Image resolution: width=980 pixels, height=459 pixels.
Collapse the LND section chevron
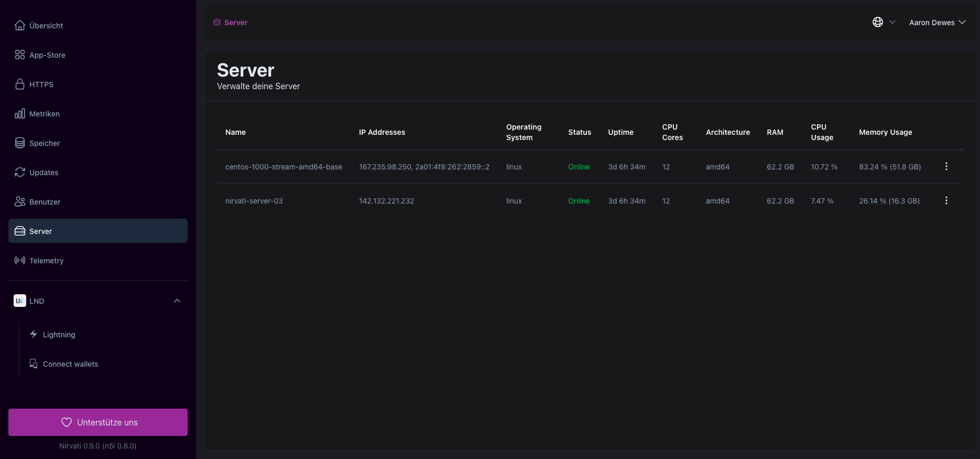[177, 301]
